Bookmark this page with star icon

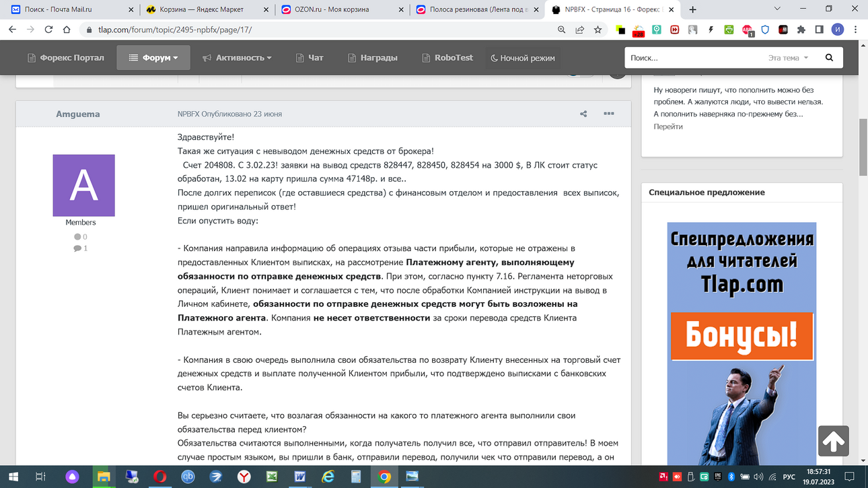[598, 30]
